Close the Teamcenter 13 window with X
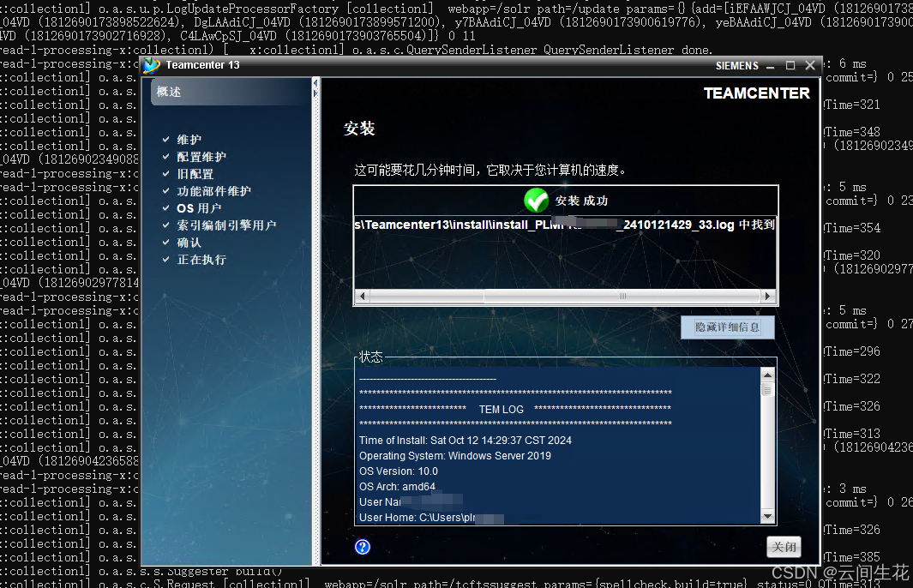913x588 pixels. pyautogui.click(x=810, y=65)
